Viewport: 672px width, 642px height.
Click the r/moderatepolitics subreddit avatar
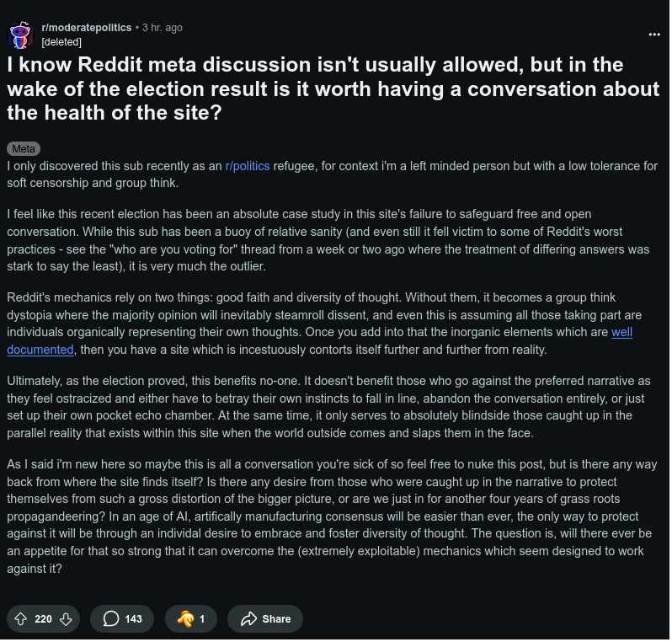[x=20, y=35]
